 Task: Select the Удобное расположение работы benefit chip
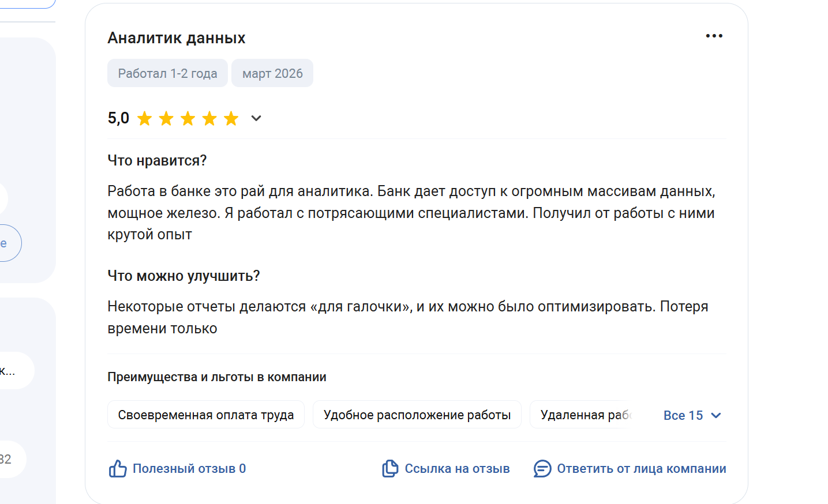[417, 415]
